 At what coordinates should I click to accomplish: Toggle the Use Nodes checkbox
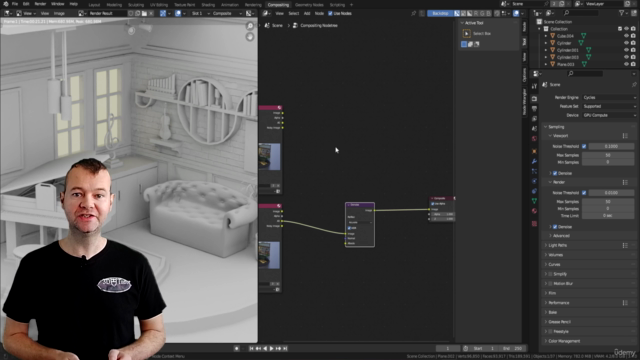coord(330,13)
